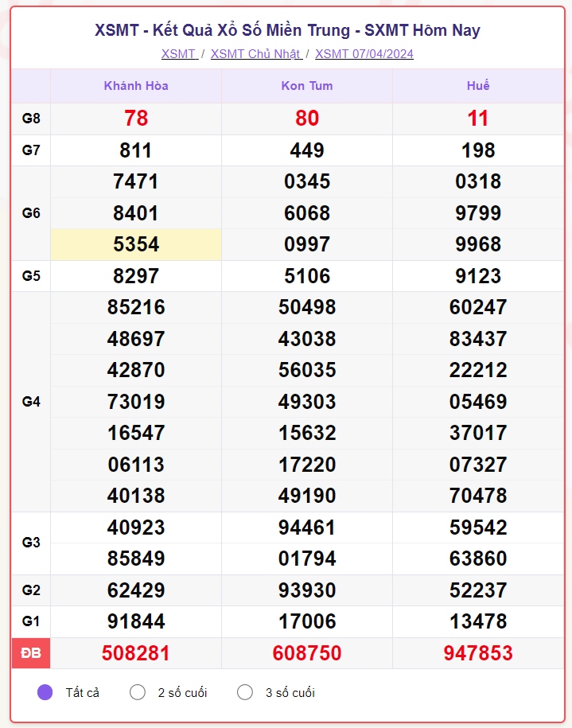Click G6 number 7471
Image resolution: width=572 pixels, height=728 pixels.
(136, 181)
